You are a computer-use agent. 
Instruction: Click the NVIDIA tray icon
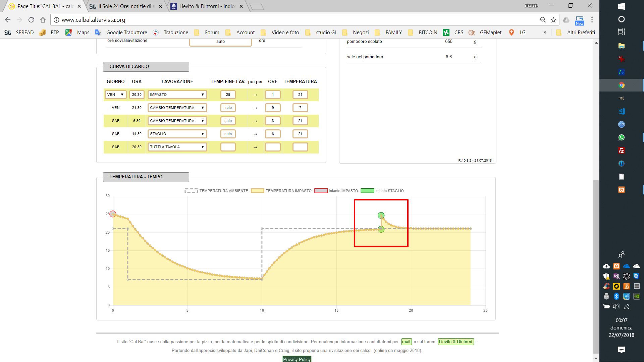coord(637,296)
